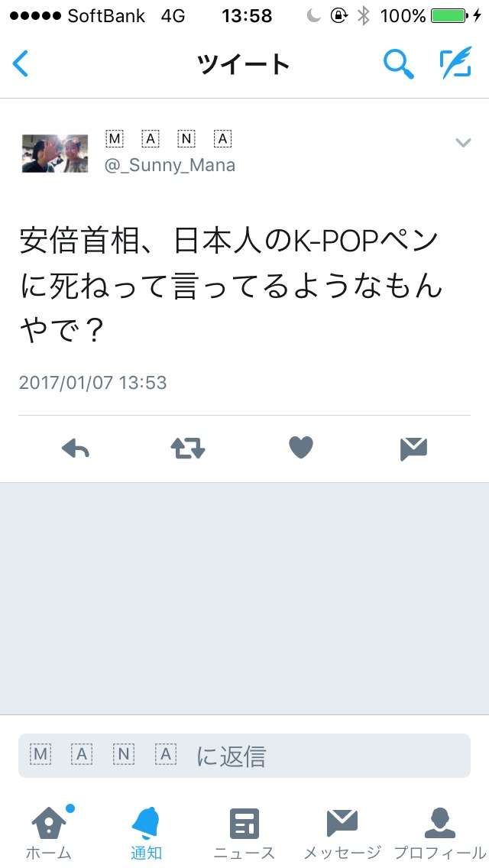Tap the tweet timestamp 2017/01/07 13:53
The image size is (489, 868).
[92, 383]
